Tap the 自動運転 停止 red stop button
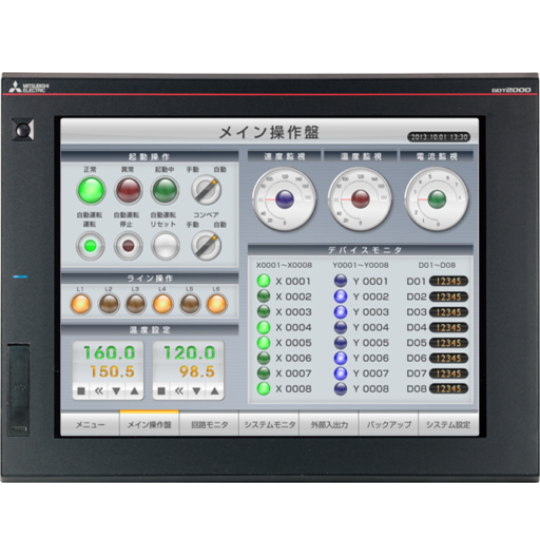The width and height of the screenshot is (540, 555). pyautogui.click(x=128, y=245)
